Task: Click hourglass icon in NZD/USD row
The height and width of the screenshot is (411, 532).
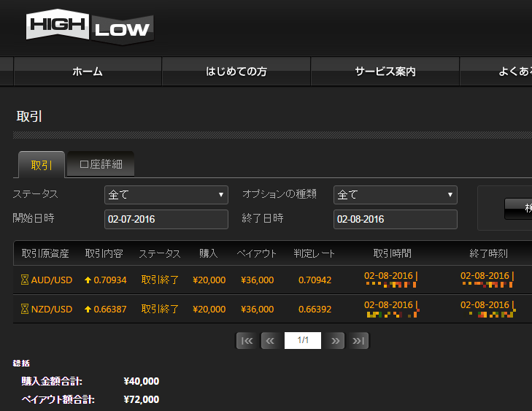Action: [24, 310]
